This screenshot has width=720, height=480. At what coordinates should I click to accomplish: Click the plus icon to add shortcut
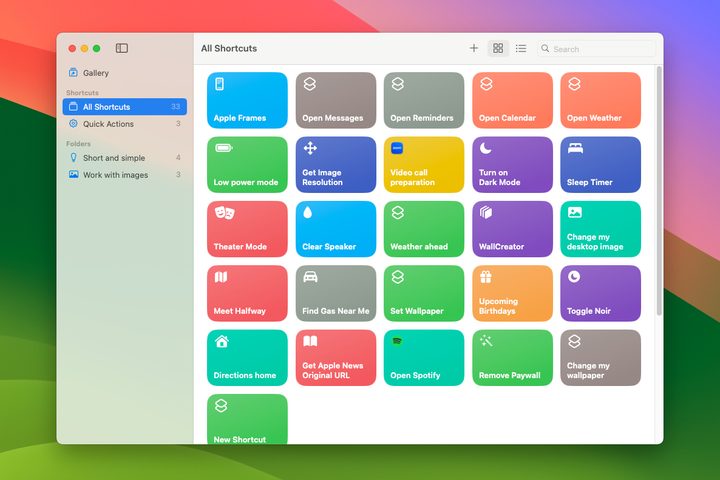coord(473,48)
